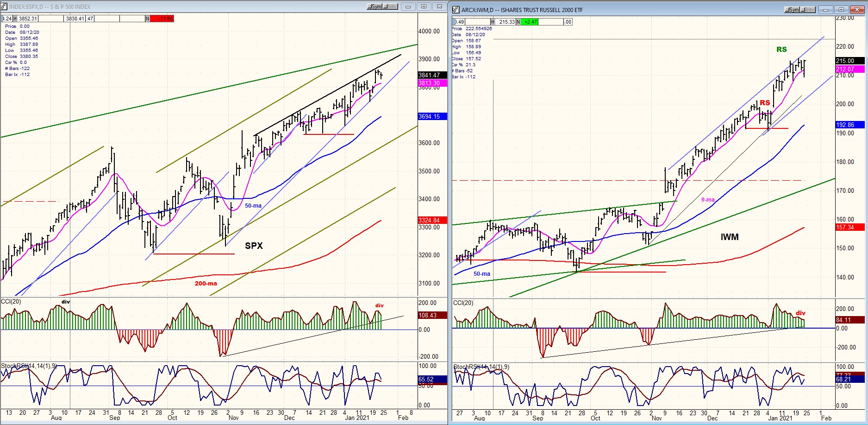Image resolution: width=868 pixels, height=425 pixels.
Task: Click the IWM chart window icon
Action: click(456, 10)
